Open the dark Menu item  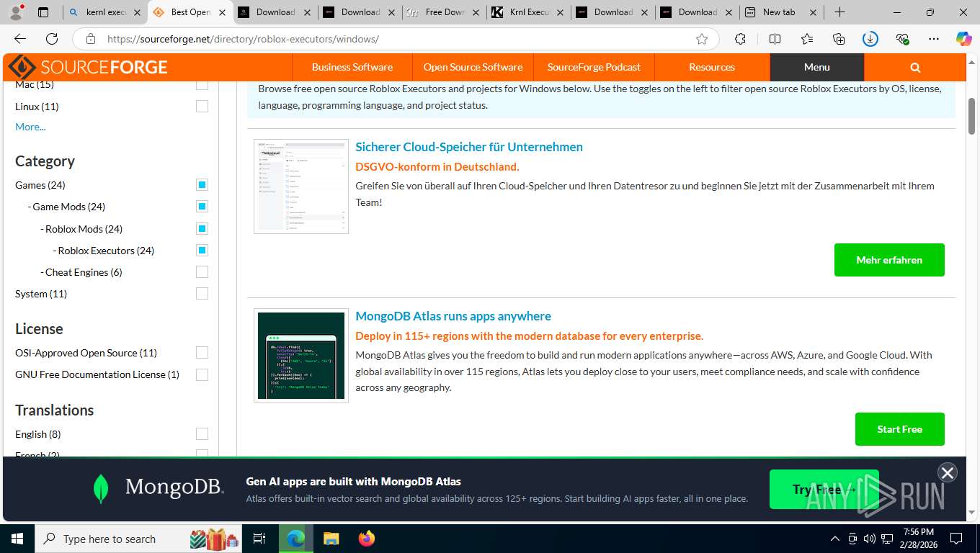(x=817, y=67)
